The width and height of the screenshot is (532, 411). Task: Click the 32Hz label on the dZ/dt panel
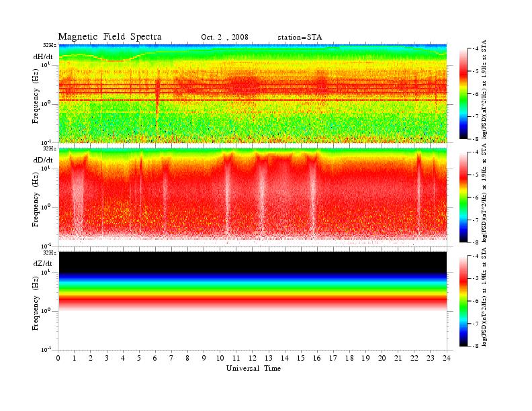[x=50, y=253]
